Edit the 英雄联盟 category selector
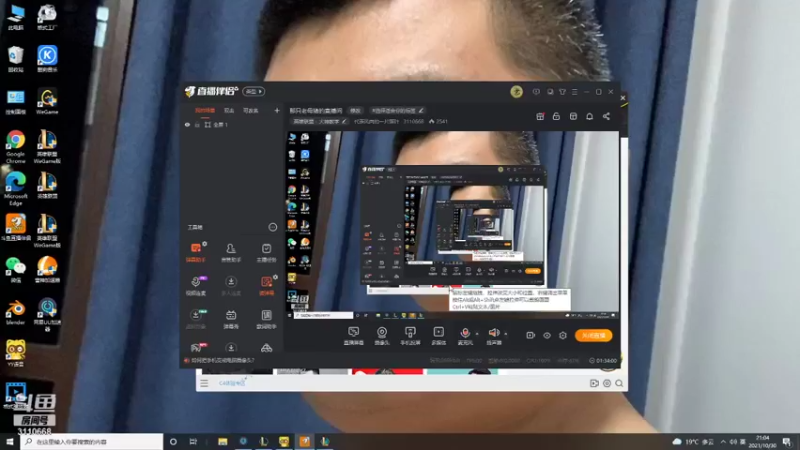The image size is (800, 450). pos(319,121)
